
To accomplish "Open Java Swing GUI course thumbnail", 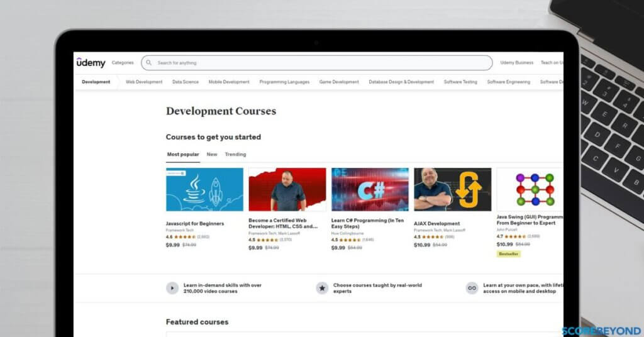I will [x=530, y=189].
